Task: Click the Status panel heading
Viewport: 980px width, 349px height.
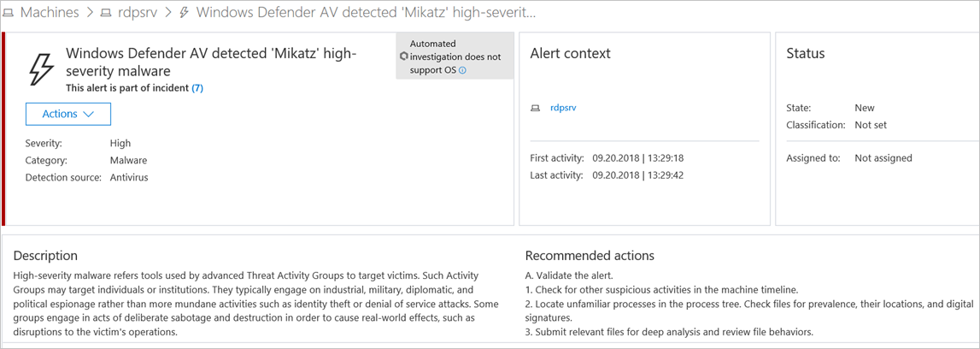Action: pyautogui.click(x=806, y=53)
